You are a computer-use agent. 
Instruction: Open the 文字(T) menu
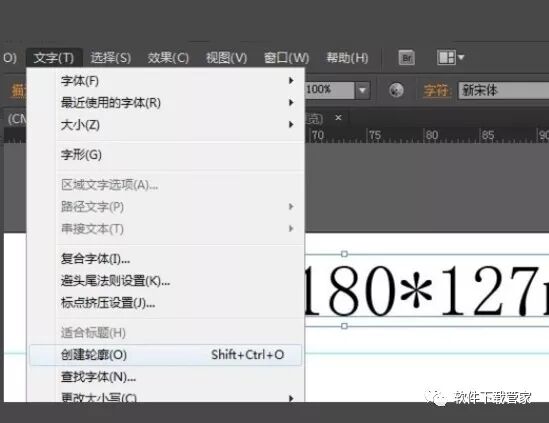[x=54, y=57]
